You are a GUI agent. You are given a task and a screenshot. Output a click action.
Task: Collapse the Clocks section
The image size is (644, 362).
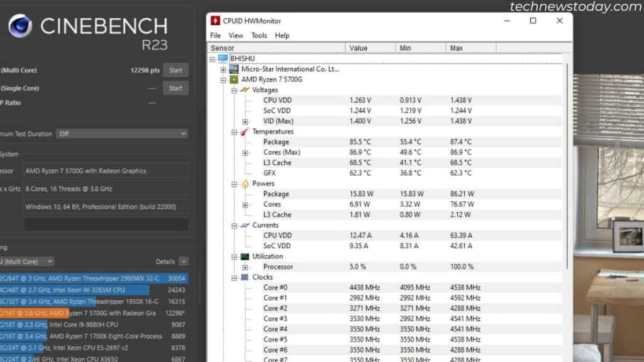point(234,278)
